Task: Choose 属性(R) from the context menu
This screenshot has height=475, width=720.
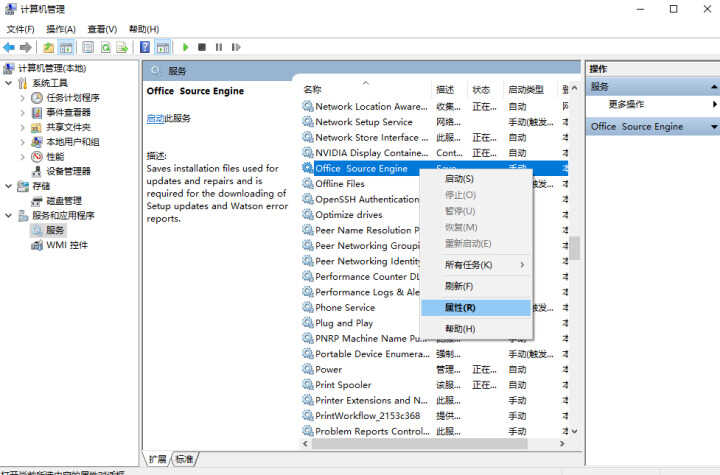Action: (x=460, y=308)
